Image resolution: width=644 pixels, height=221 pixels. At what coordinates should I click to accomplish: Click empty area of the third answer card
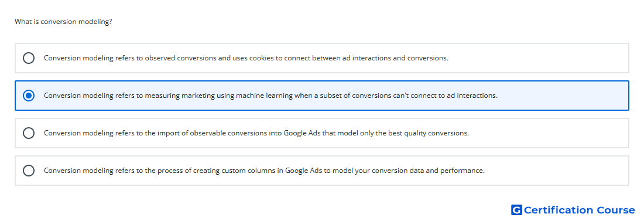pyautogui.click(x=549, y=133)
